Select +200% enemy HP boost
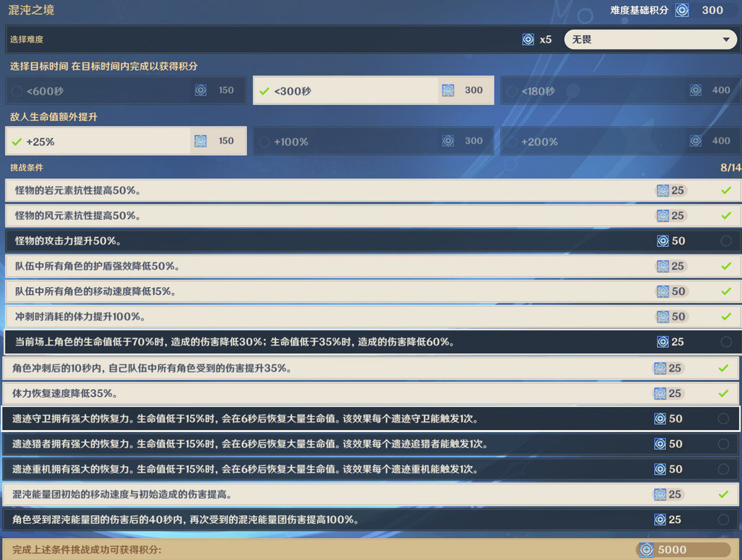 (621, 141)
